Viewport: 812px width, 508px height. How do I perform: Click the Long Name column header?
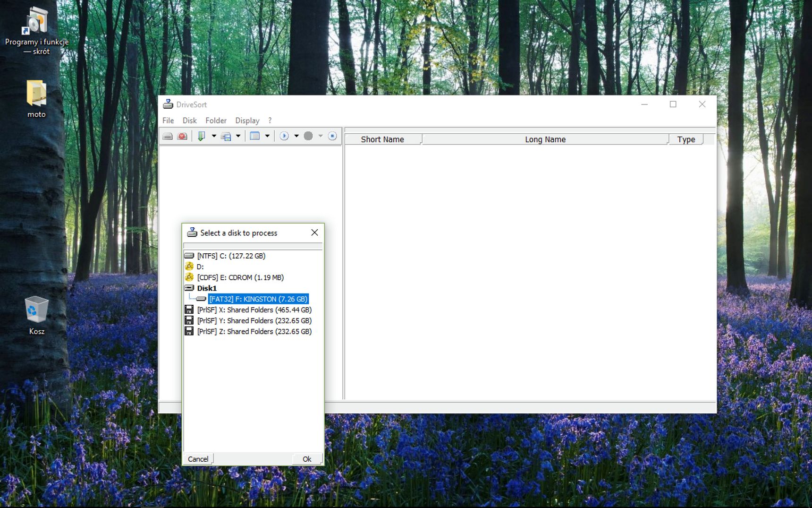[x=545, y=139]
